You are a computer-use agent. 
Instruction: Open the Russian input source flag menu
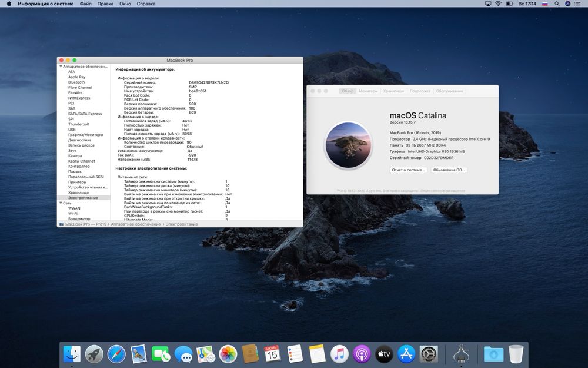pyautogui.click(x=545, y=4)
